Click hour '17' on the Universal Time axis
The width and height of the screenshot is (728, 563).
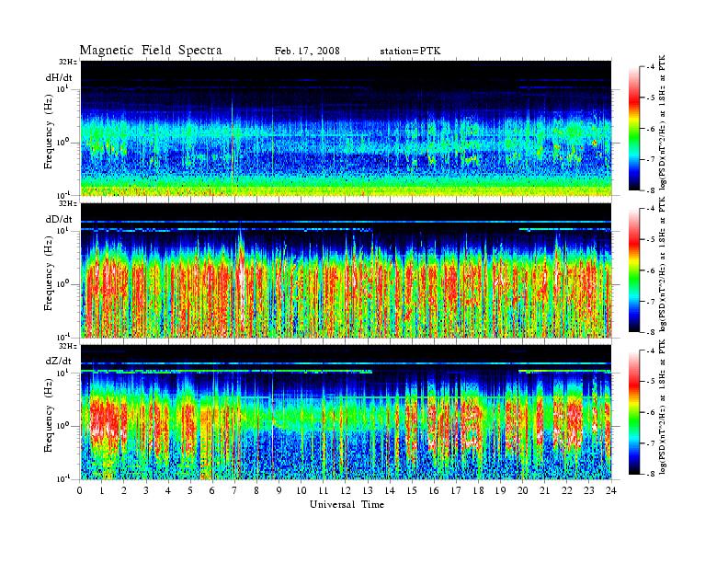coord(457,491)
